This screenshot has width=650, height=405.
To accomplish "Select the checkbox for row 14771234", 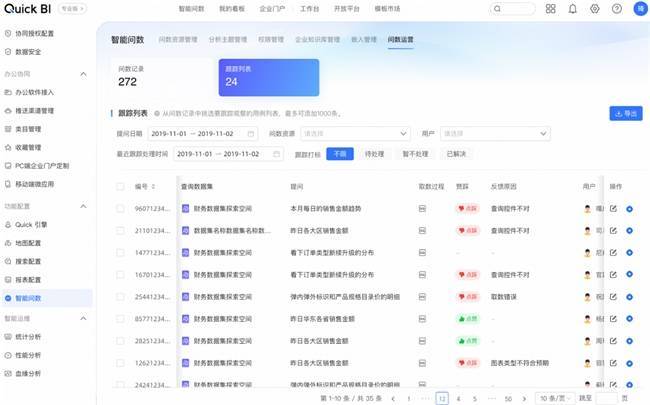I will (x=120, y=252).
